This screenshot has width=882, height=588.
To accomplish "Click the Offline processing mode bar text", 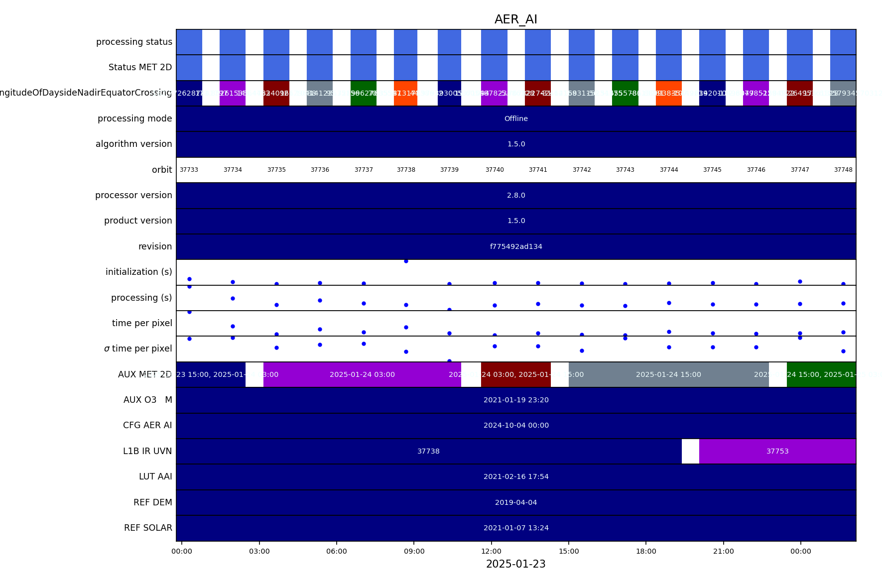I will click(515, 118).
